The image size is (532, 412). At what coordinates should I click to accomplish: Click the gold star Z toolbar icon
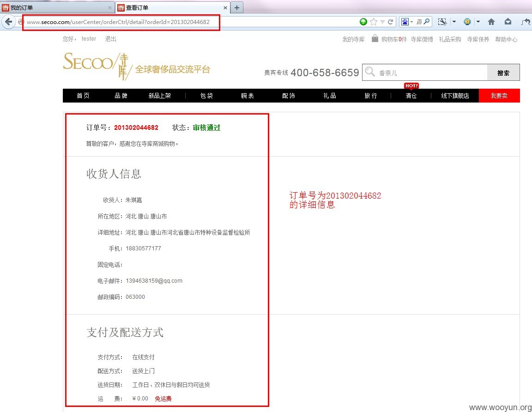467,22
